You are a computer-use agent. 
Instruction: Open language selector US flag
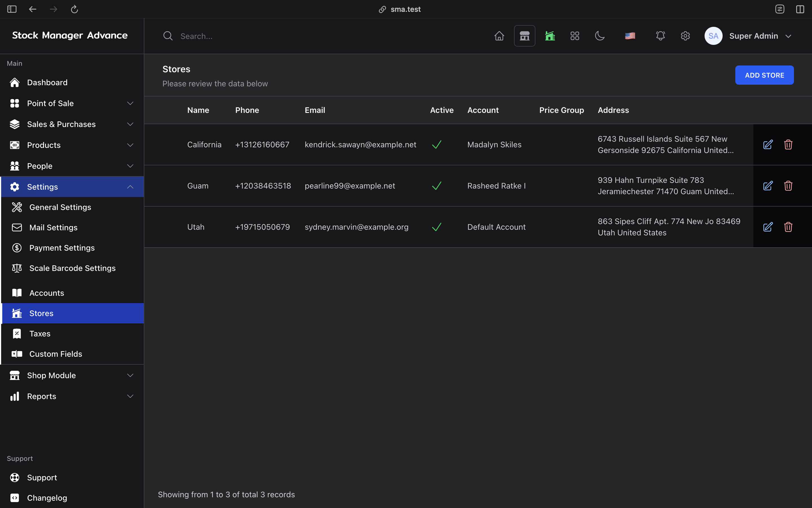pyautogui.click(x=630, y=36)
